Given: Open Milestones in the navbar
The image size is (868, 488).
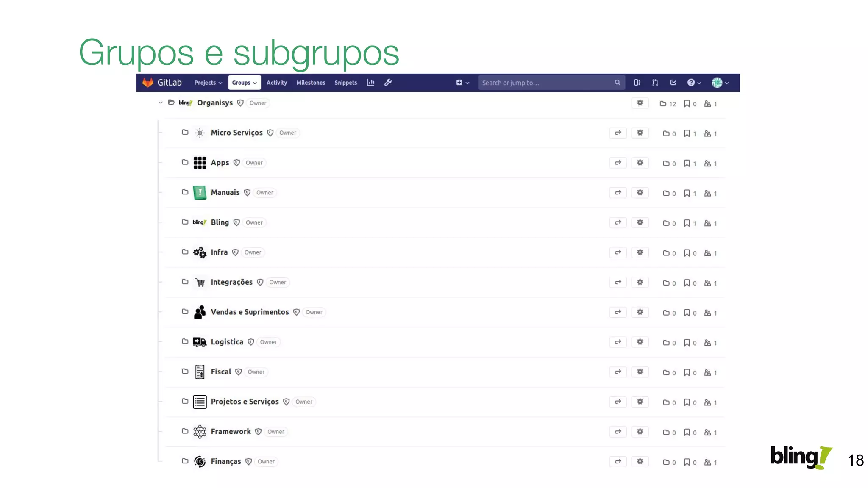Looking at the screenshot, I should [x=311, y=83].
